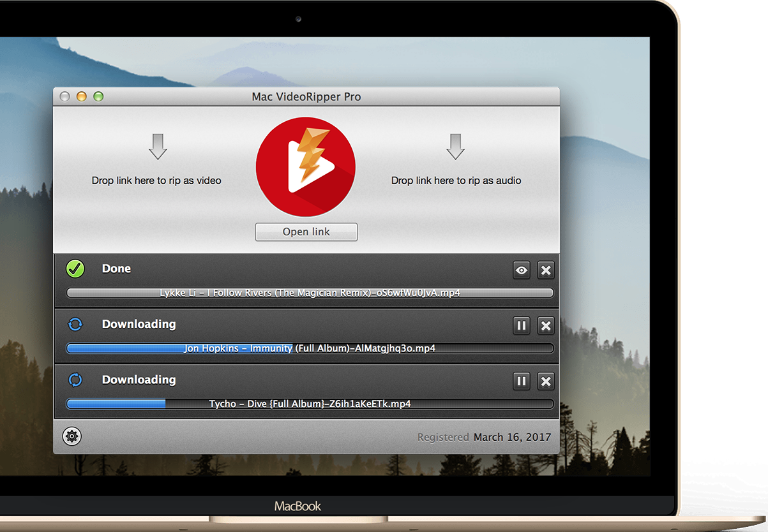Image resolution: width=768 pixels, height=532 pixels.
Task: Click the Jon Hopkins progress bar
Action: [x=310, y=348]
